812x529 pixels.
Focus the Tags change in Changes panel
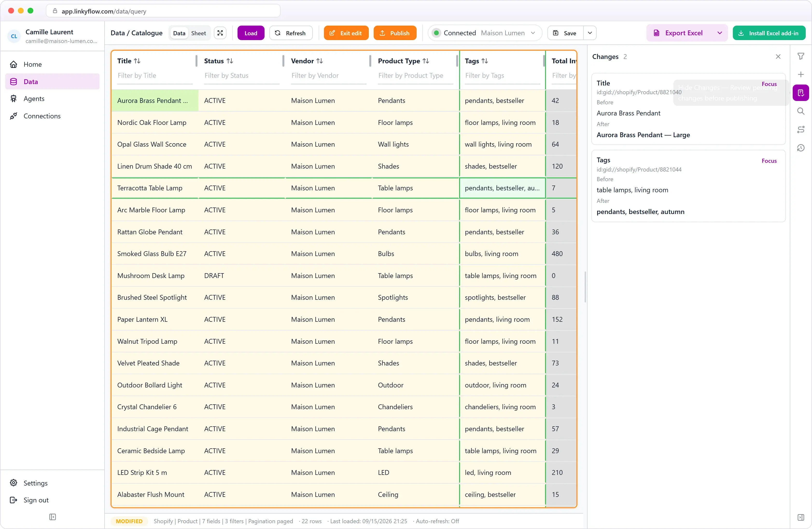click(x=769, y=161)
